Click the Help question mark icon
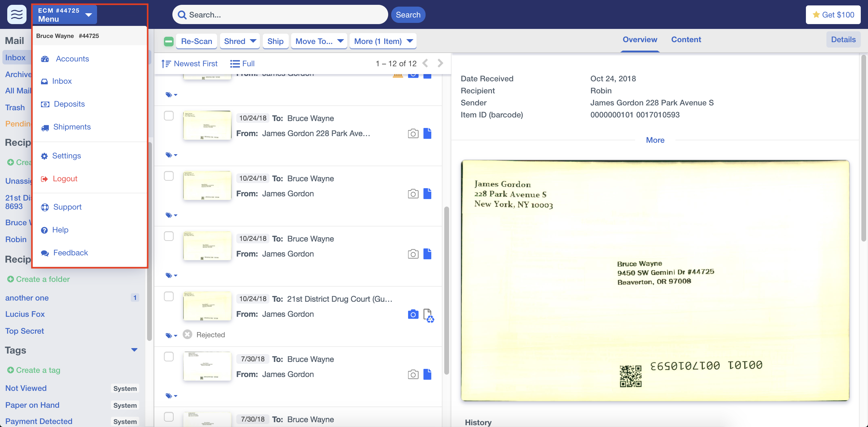The height and width of the screenshot is (427, 868). point(44,230)
